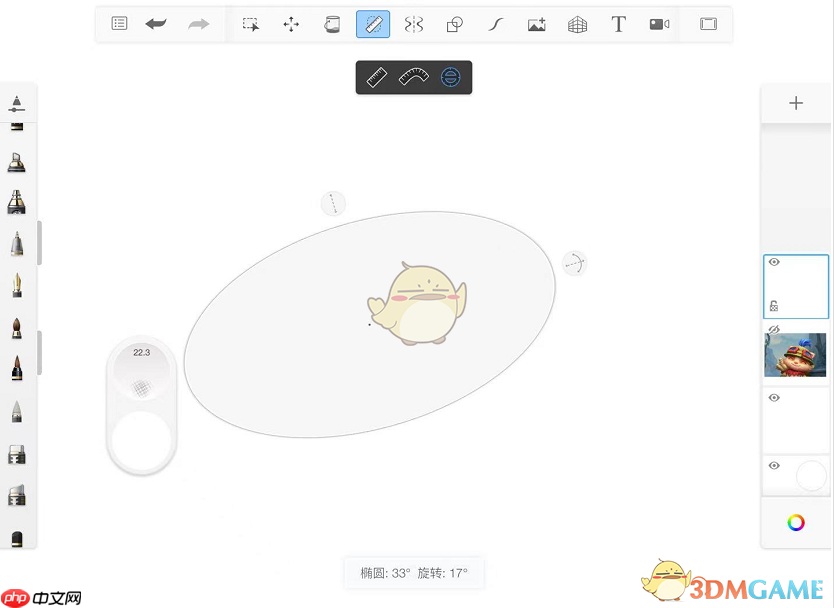
Task: Choose the straight ruler guide
Action: [x=377, y=77]
